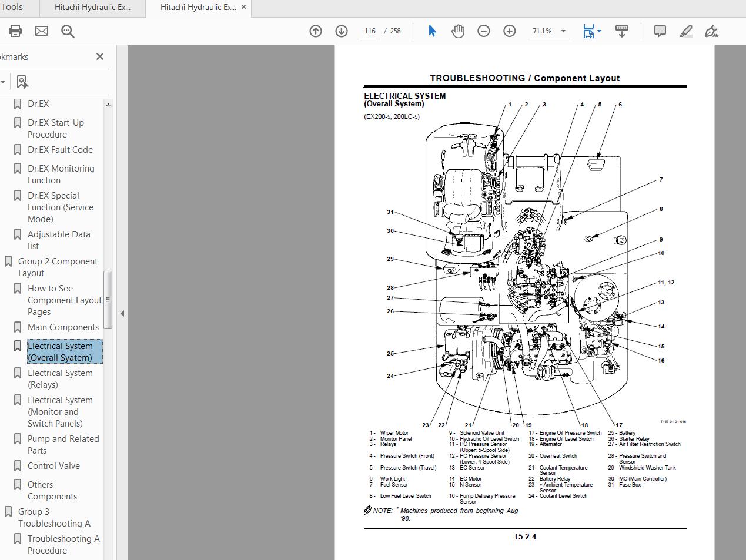Print the current PDF document
Image resolution: width=746 pixels, height=560 pixels.
(x=15, y=31)
